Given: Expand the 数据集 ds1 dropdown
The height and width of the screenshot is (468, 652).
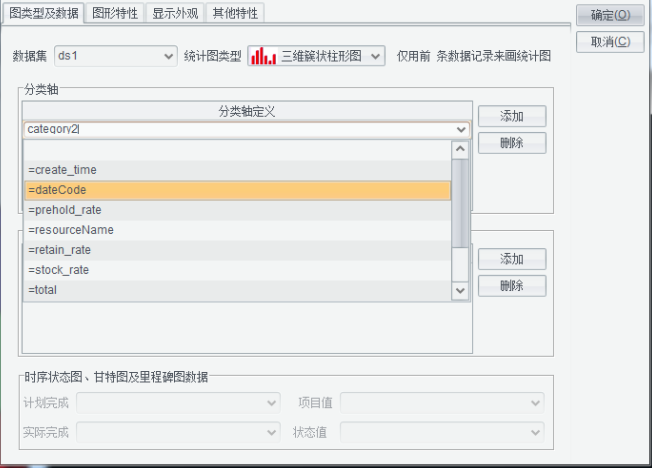Looking at the screenshot, I should (x=168, y=57).
